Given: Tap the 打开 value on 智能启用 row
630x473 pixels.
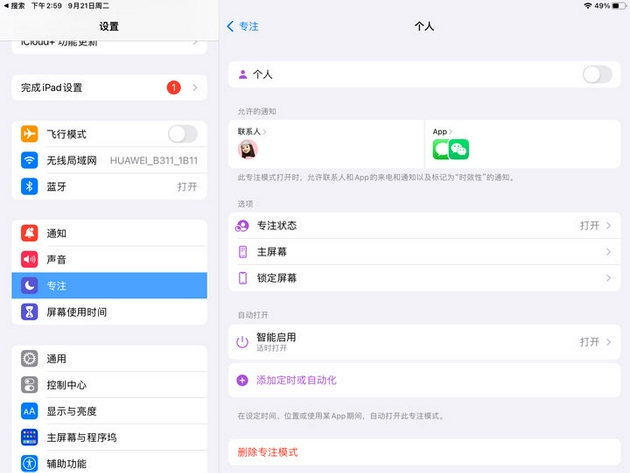Looking at the screenshot, I should (589, 342).
